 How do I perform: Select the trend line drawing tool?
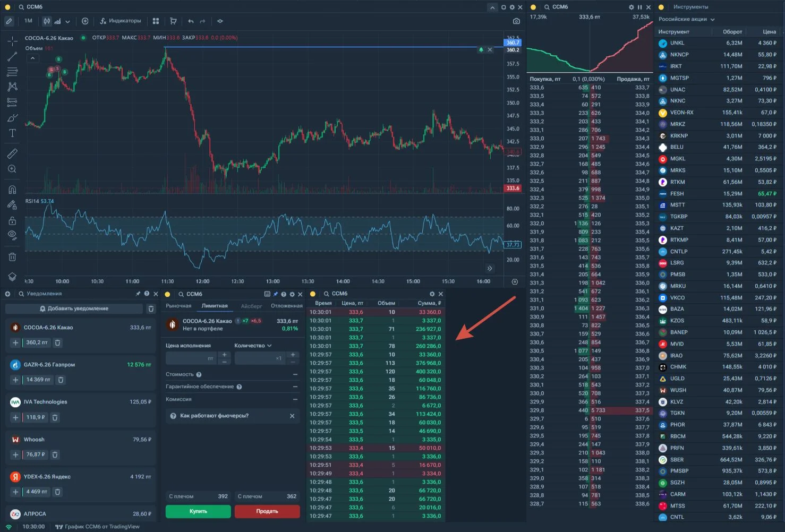[x=12, y=57]
